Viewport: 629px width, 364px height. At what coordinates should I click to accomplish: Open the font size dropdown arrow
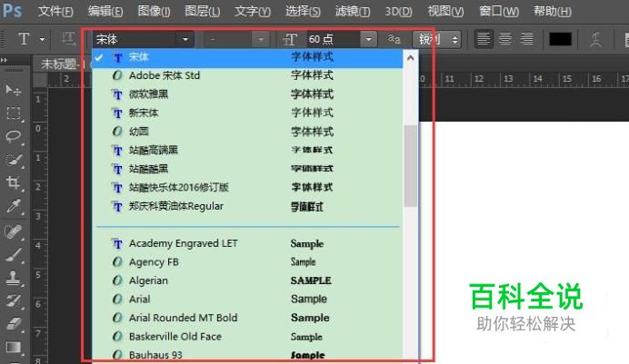[368, 39]
